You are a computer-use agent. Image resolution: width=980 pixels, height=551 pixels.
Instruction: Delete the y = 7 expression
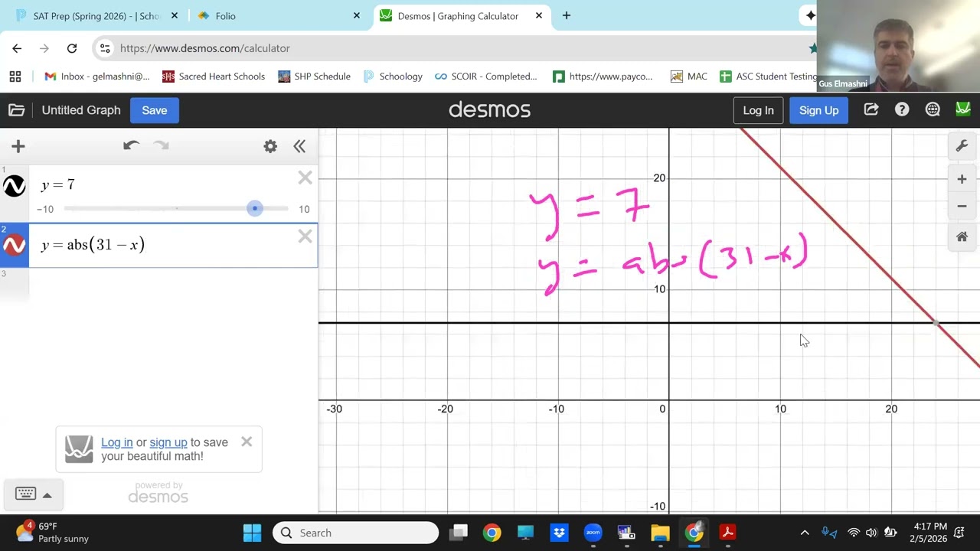(305, 178)
